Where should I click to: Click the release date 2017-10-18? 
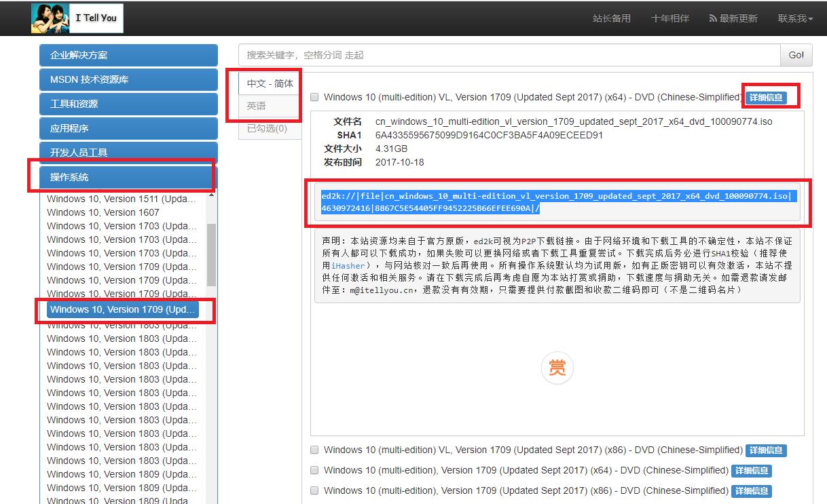[399, 162]
